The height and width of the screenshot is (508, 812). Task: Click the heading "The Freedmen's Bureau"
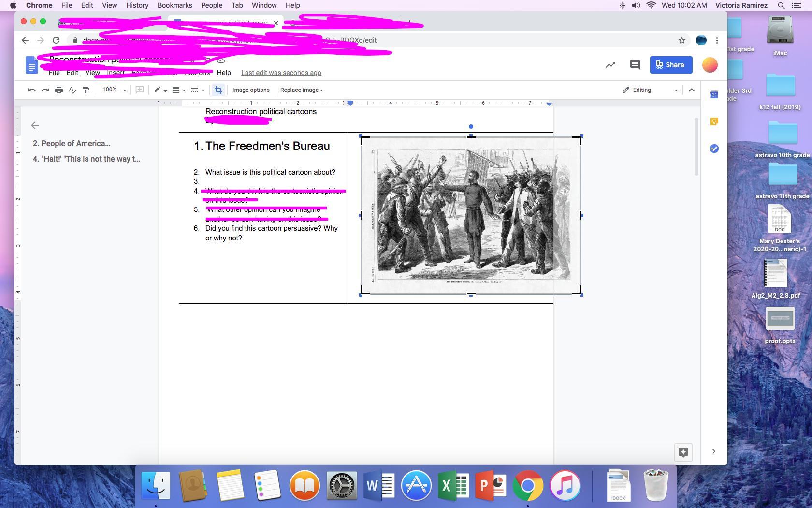click(267, 146)
